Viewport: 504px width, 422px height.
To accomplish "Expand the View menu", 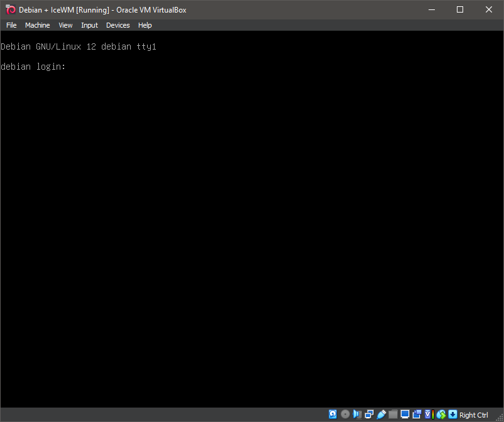I will point(65,25).
